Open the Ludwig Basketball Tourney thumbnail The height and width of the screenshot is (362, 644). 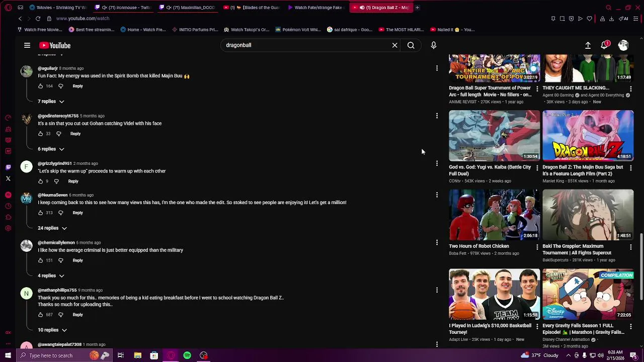(x=494, y=294)
